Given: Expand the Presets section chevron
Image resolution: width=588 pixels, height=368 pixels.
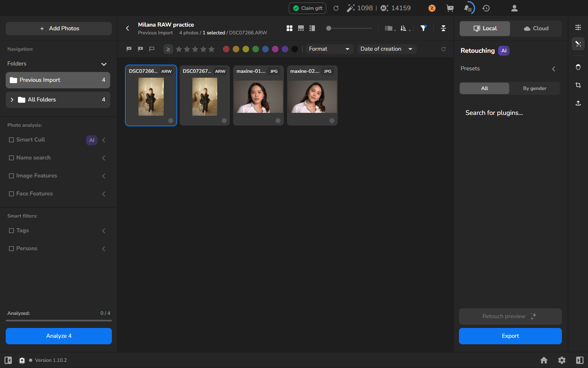Looking at the screenshot, I should (x=554, y=69).
